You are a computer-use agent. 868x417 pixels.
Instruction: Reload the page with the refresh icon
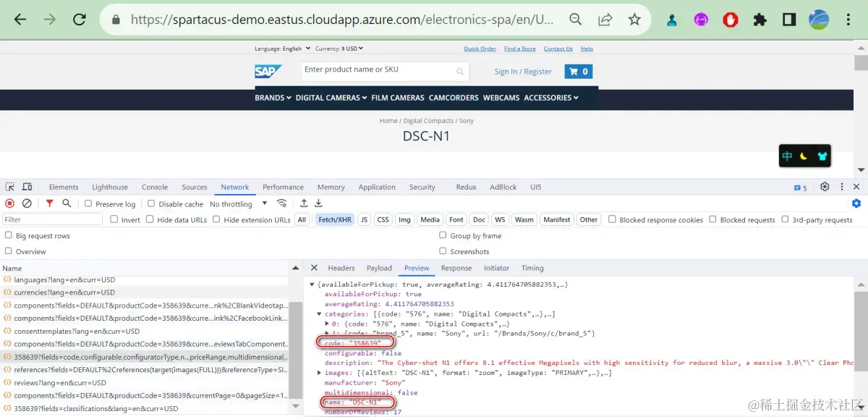tap(80, 20)
